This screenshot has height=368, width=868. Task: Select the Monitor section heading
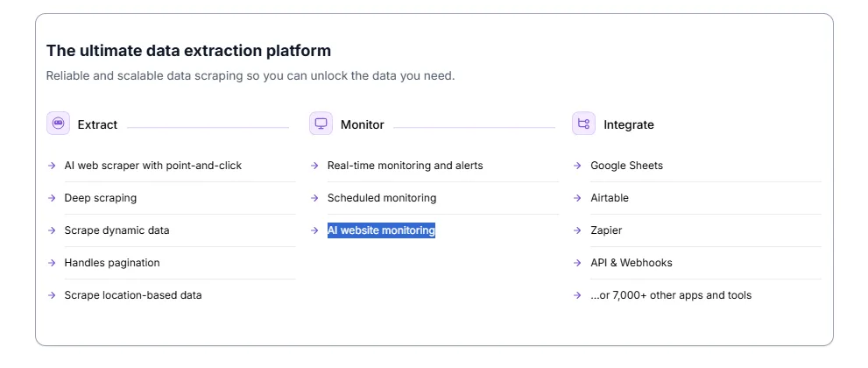(x=362, y=124)
